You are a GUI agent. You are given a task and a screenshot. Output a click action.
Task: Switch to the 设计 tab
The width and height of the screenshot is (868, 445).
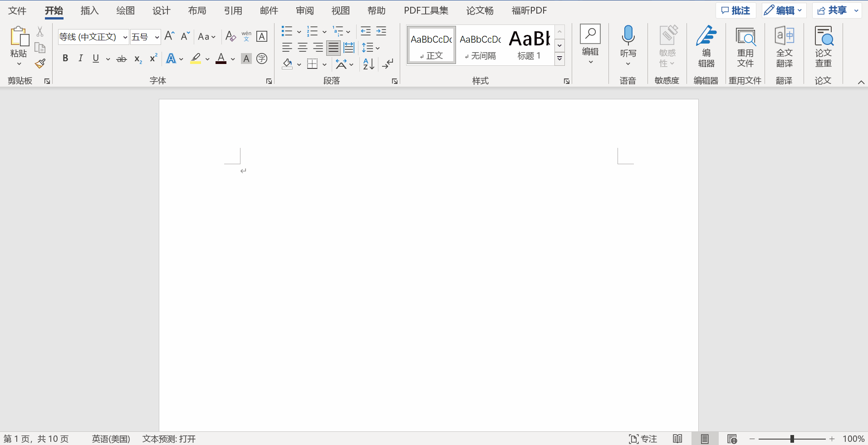click(161, 10)
